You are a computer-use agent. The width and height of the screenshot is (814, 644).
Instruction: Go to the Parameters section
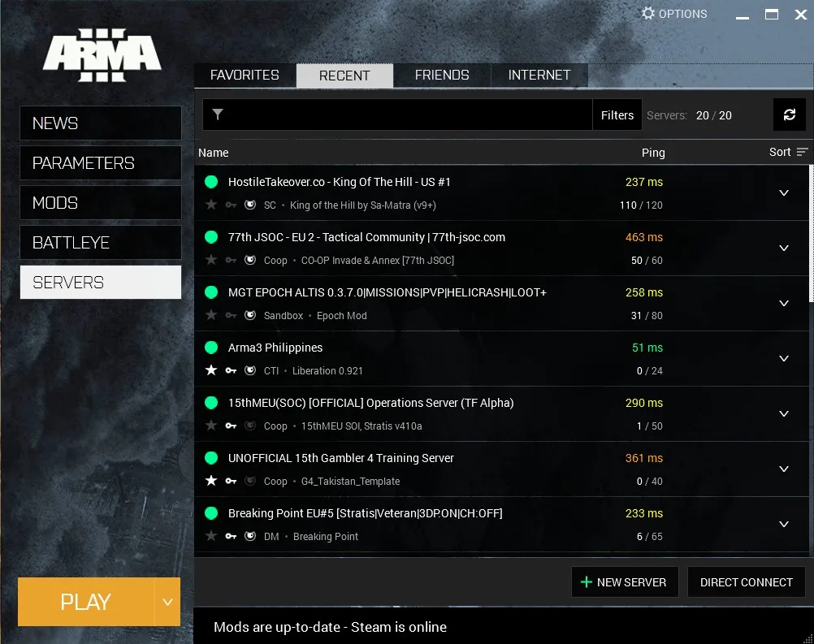[101, 163]
